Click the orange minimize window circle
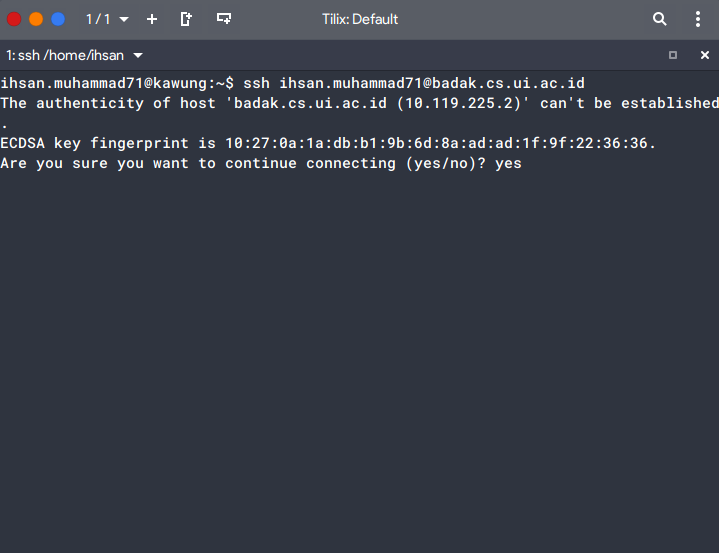 click(36, 19)
